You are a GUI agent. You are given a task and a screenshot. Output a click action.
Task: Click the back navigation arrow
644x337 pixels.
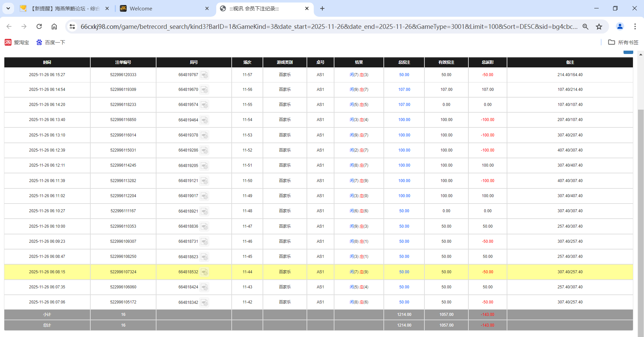pyautogui.click(x=9, y=26)
